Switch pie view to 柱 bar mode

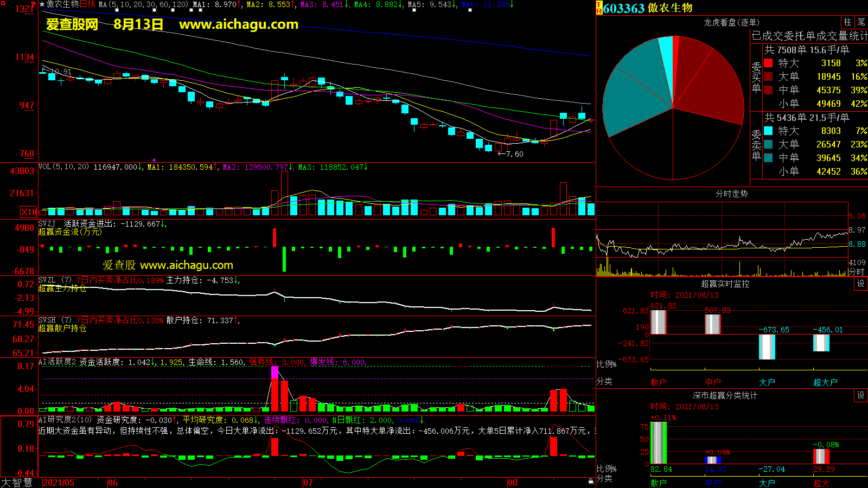847,22
